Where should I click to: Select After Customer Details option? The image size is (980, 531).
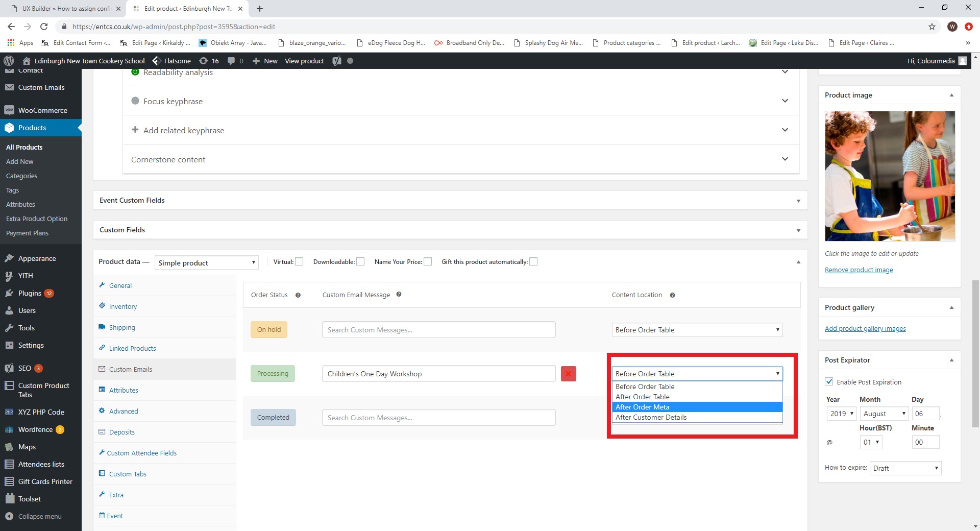(651, 417)
